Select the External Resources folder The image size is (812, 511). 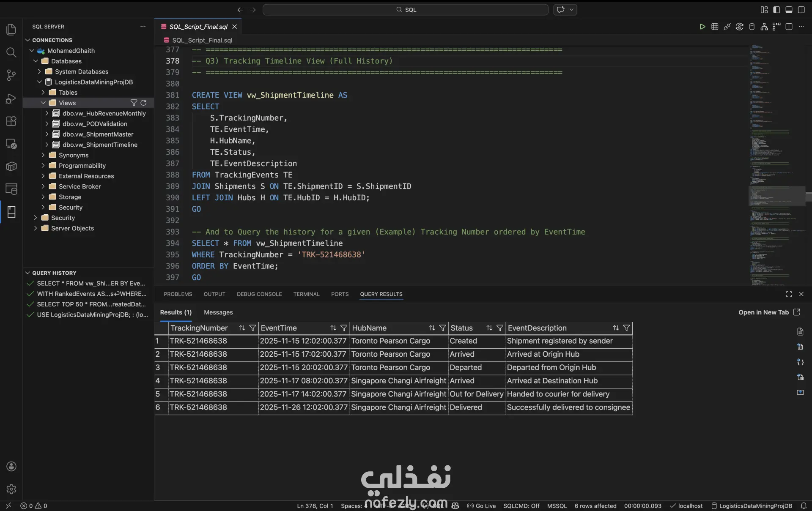click(86, 176)
